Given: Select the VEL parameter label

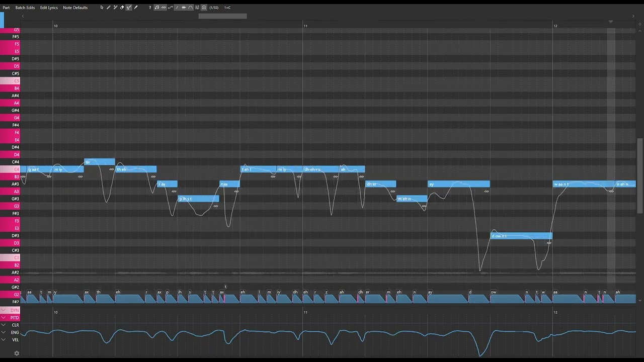Looking at the screenshot, I should [x=15, y=340].
